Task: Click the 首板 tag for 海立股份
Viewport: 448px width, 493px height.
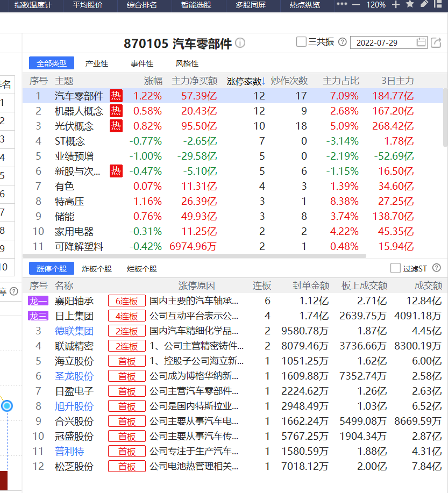Action: click(x=127, y=361)
